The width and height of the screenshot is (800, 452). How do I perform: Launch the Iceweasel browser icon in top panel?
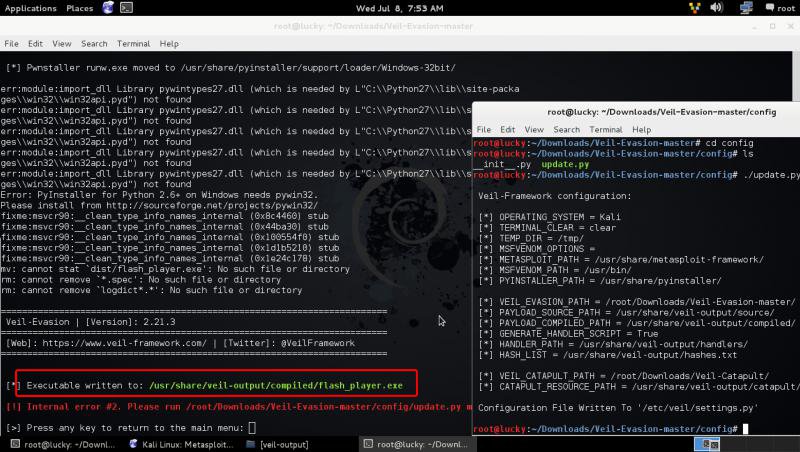[108, 8]
